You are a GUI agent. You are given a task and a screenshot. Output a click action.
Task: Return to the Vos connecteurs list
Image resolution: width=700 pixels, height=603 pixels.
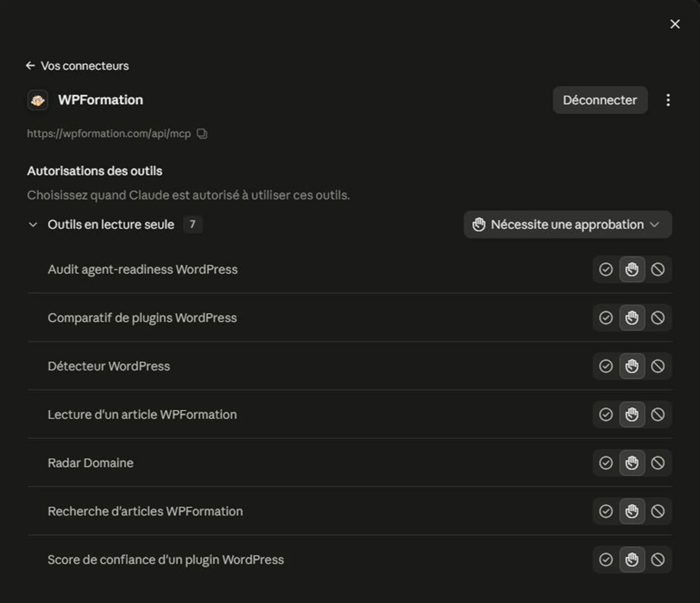coord(85,66)
